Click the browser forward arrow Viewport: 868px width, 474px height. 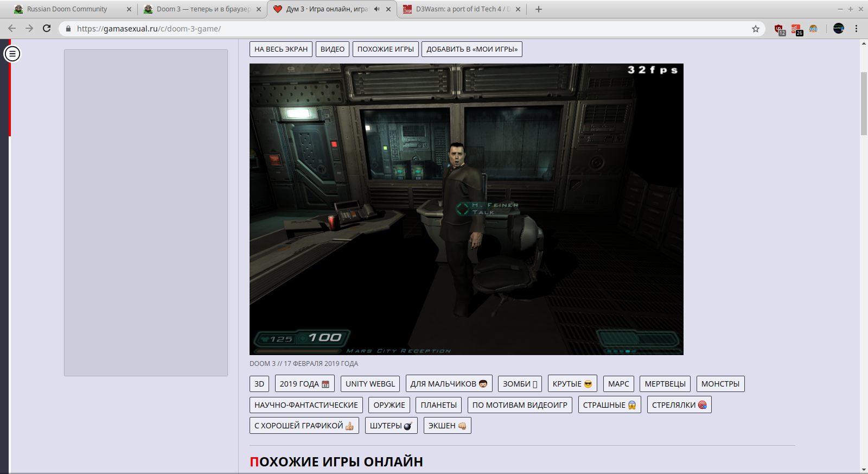pyautogui.click(x=29, y=28)
